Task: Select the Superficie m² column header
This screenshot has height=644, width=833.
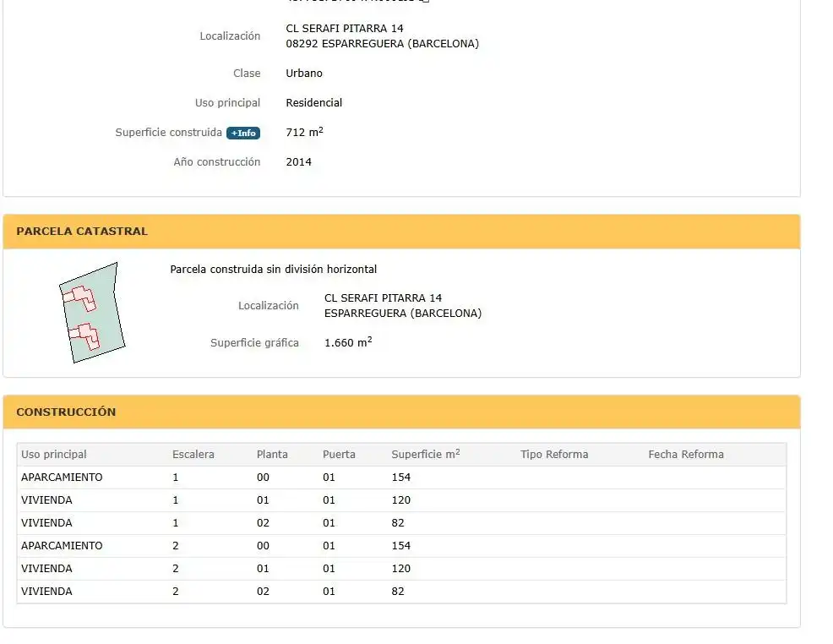Action: coord(426,454)
